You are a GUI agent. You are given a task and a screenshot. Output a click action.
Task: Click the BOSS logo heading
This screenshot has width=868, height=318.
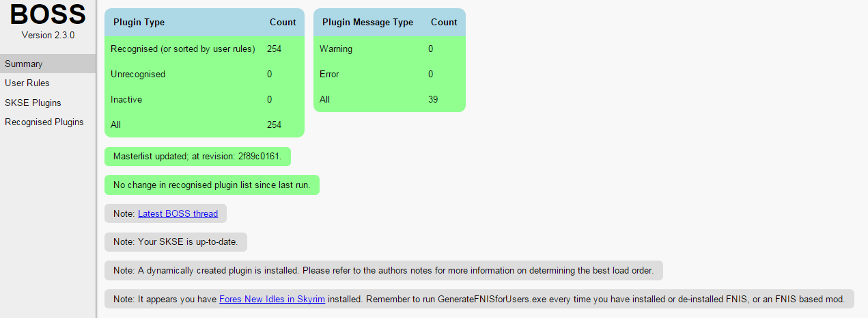[x=48, y=15]
